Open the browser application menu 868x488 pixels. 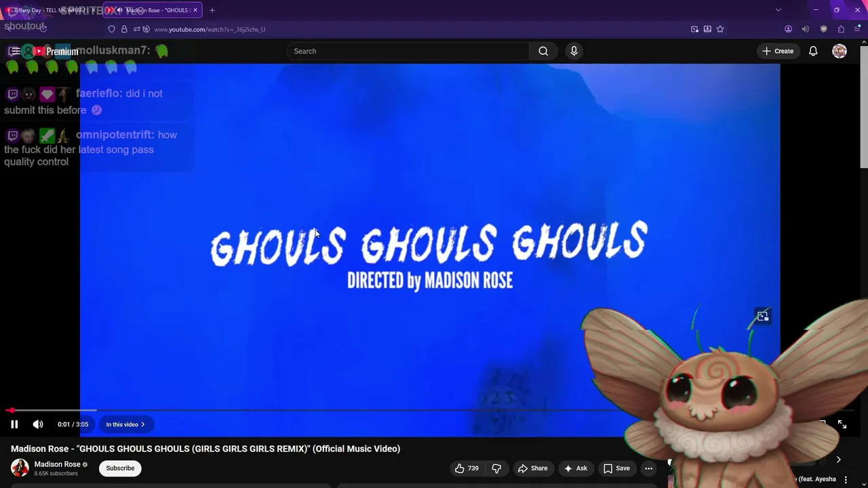857,29
